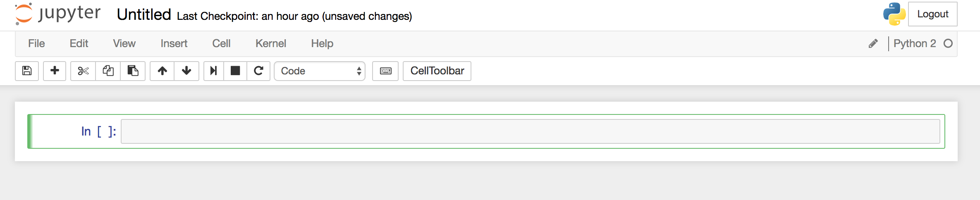Screen dimensions: 980x200
Task: Click the Logout button
Action: pos(932,14)
